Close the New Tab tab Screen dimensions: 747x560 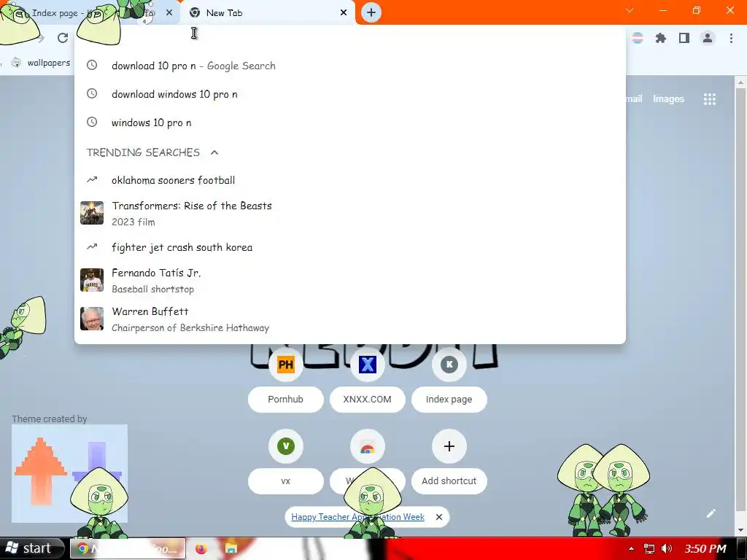[x=344, y=13]
